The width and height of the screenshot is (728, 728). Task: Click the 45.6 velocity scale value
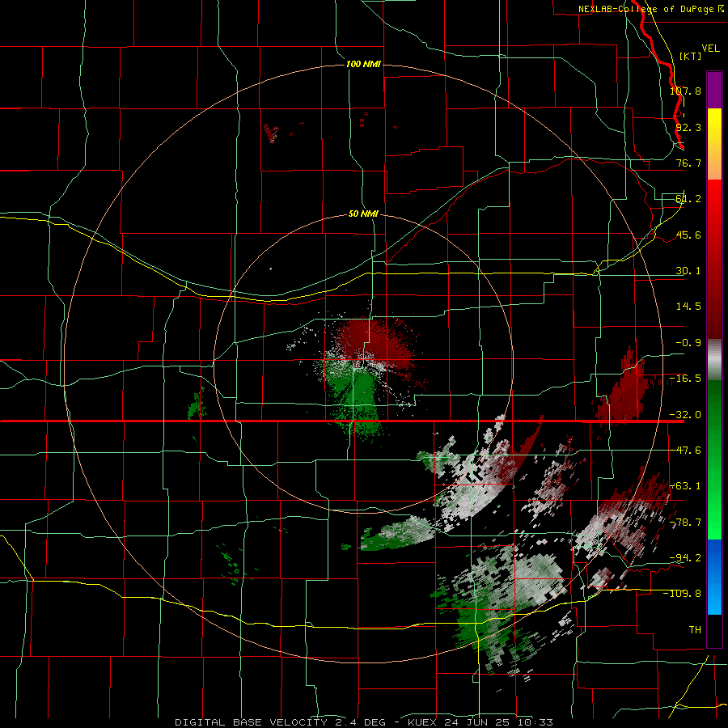(x=688, y=235)
